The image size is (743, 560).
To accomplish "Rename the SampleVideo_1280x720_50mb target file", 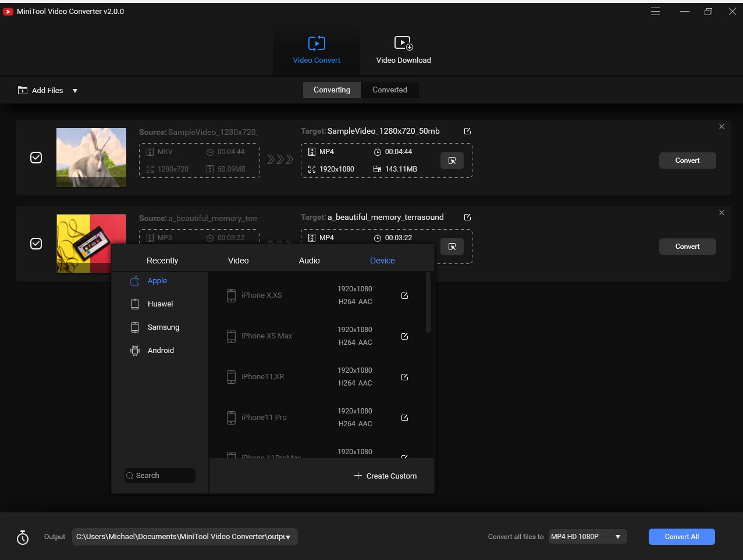I will pos(467,131).
